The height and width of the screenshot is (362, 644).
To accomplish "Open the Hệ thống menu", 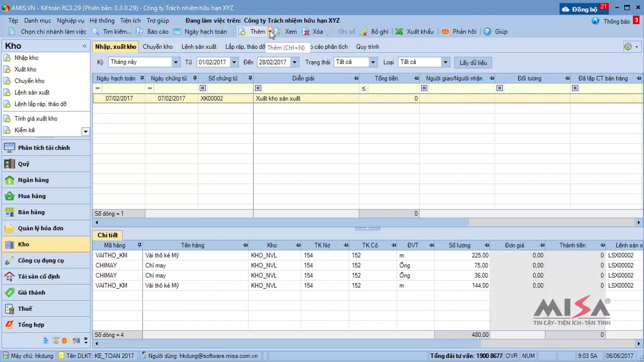I will (x=102, y=21).
